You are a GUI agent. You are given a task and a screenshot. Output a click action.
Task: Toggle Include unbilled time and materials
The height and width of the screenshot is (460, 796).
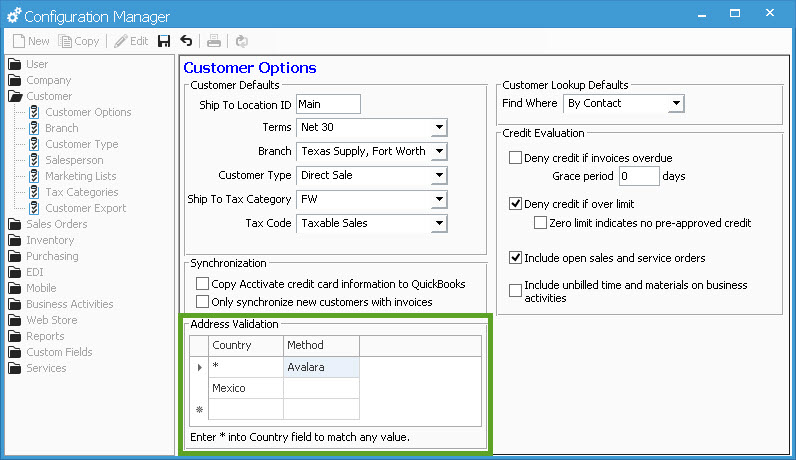[515, 290]
